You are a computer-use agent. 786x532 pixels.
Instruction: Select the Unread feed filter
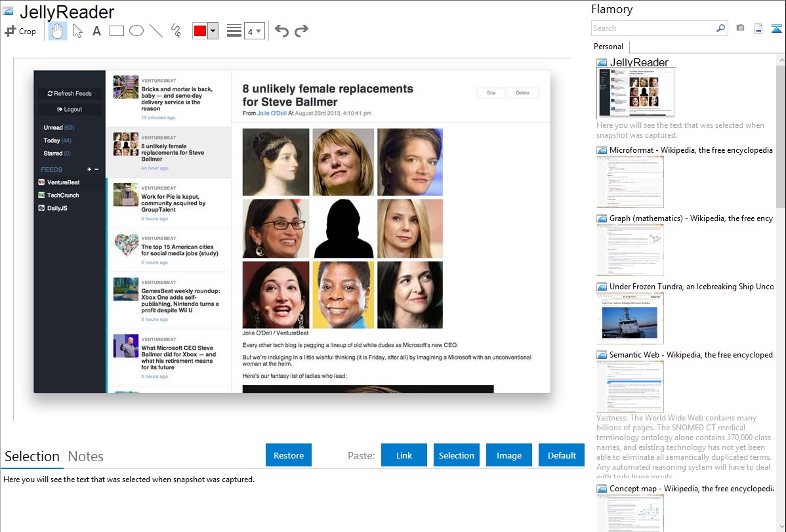pos(58,127)
